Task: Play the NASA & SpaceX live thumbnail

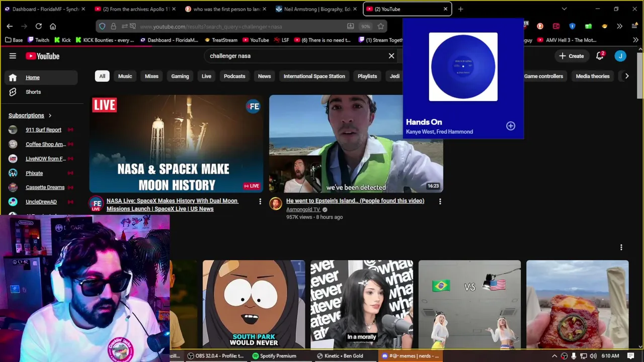Action: [x=176, y=144]
